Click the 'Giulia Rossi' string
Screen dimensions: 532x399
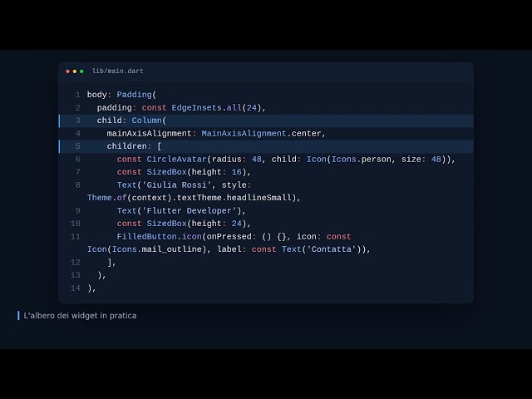pyautogui.click(x=176, y=185)
